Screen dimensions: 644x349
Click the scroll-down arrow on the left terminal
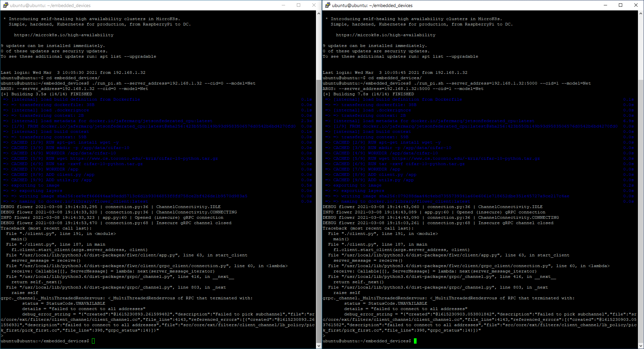[x=318, y=346]
